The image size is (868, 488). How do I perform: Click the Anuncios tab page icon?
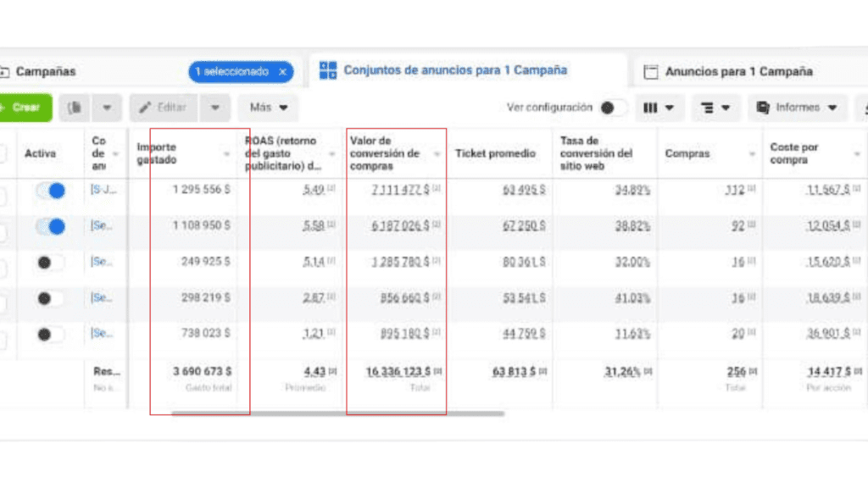651,72
